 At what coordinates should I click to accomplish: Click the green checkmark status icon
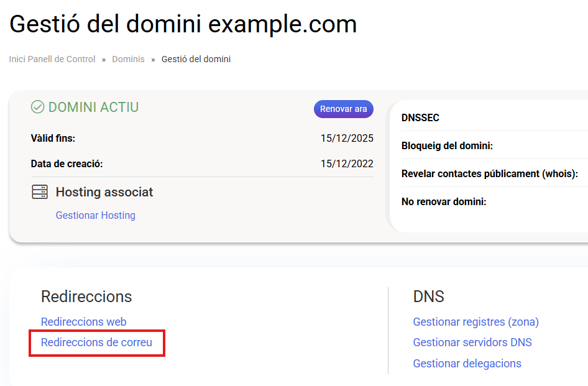pos(38,108)
